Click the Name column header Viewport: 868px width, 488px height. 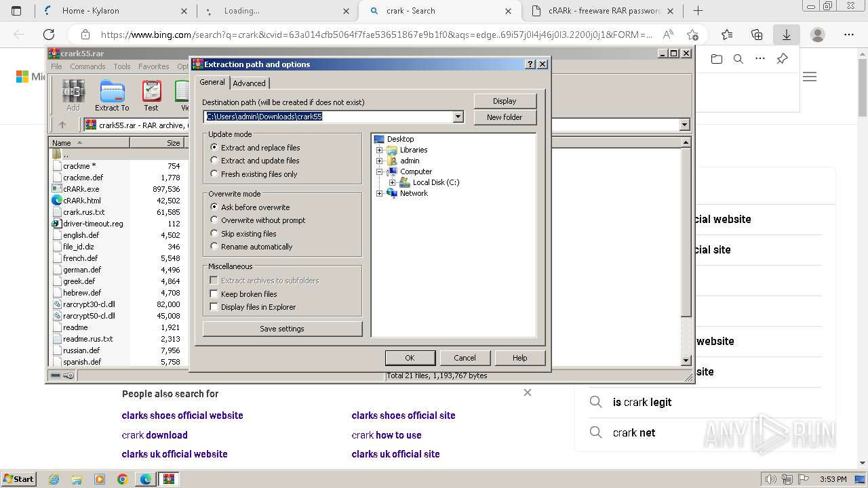89,142
